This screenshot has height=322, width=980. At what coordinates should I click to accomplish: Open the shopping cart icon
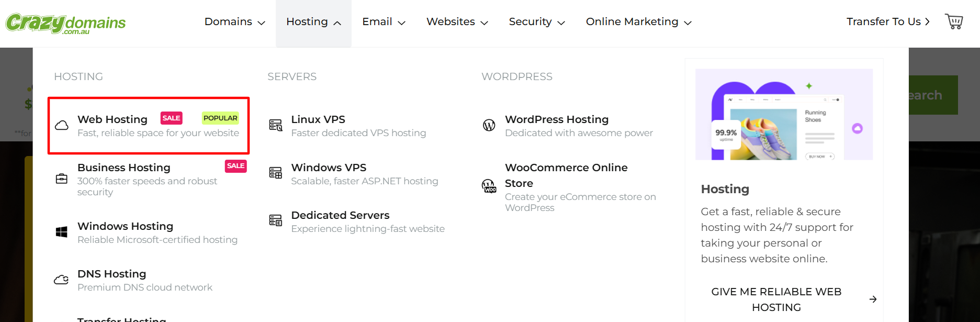[954, 21]
